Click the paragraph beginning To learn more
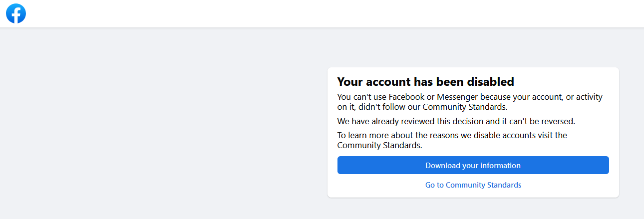 (x=452, y=140)
